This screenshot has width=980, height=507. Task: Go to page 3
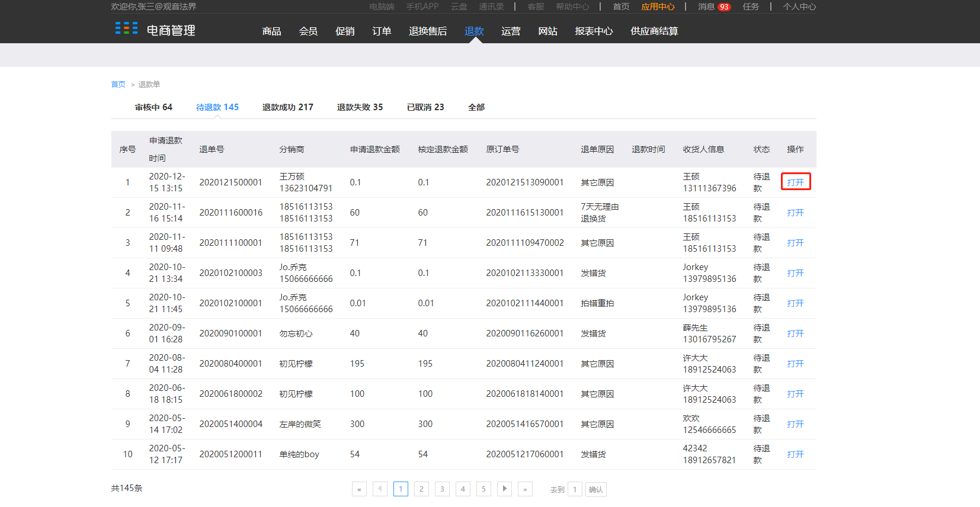click(x=442, y=489)
